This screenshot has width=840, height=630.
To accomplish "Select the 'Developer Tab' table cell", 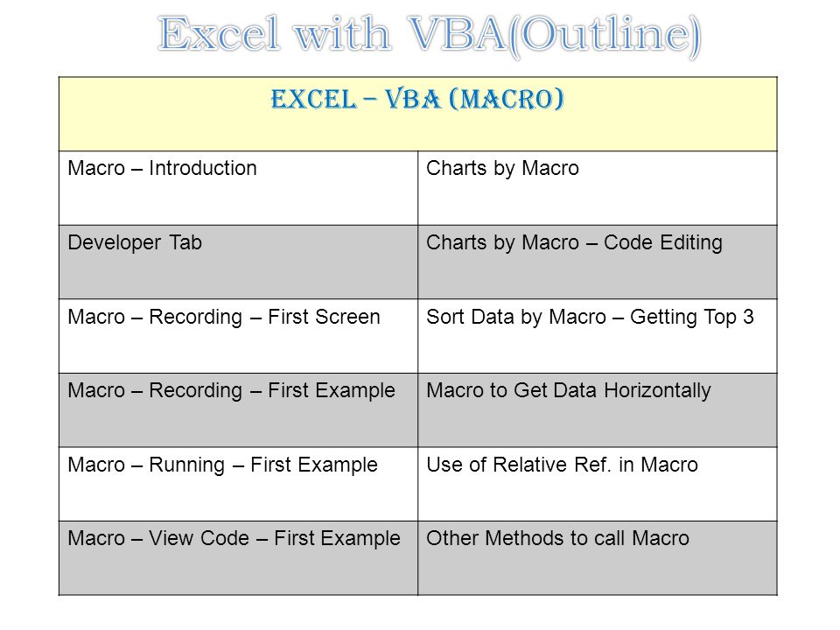I will pyautogui.click(x=238, y=262).
